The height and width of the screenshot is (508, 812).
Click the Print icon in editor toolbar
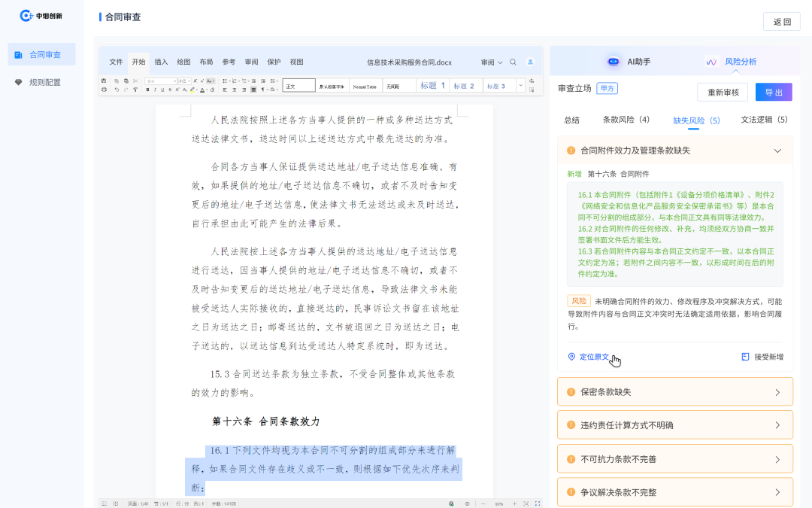click(x=104, y=89)
